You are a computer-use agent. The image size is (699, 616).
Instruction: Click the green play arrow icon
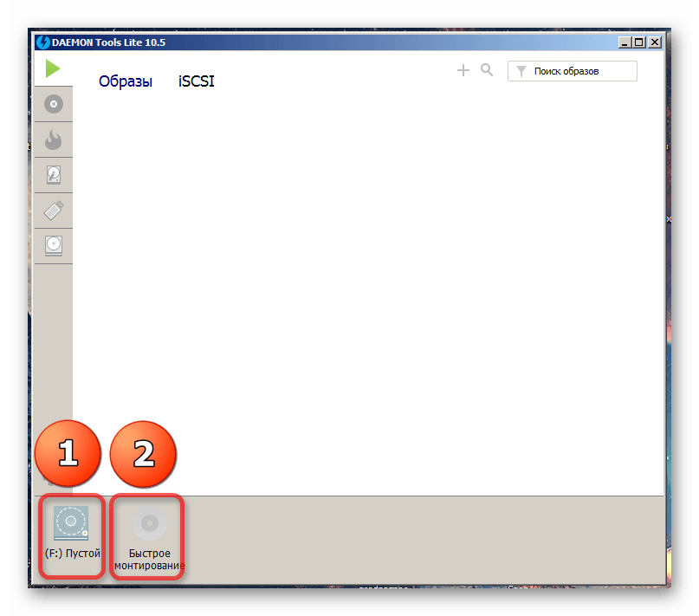53,68
